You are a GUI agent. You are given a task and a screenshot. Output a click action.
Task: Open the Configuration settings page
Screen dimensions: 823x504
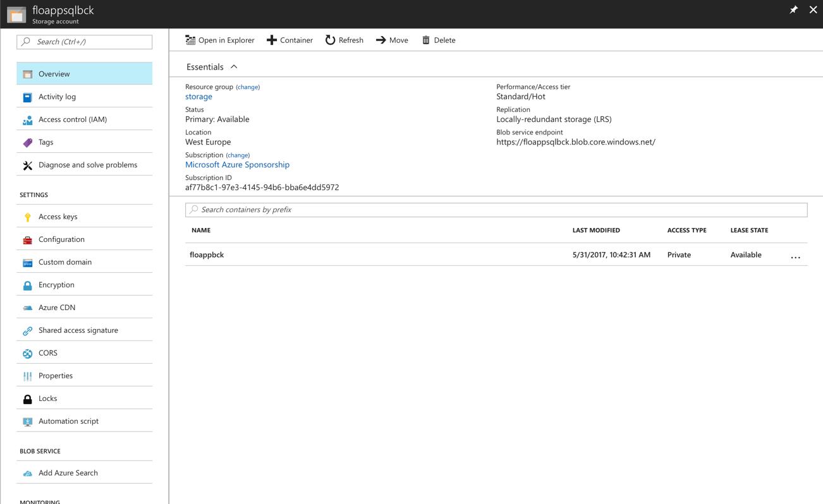pyautogui.click(x=85, y=239)
